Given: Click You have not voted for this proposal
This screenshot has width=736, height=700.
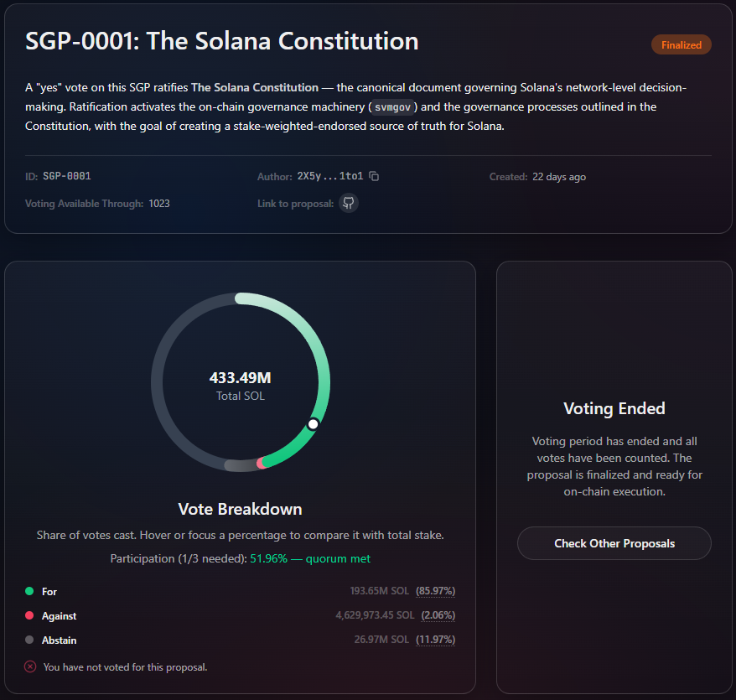Looking at the screenshot, I should pyautogui.click(x=126, y=667).
